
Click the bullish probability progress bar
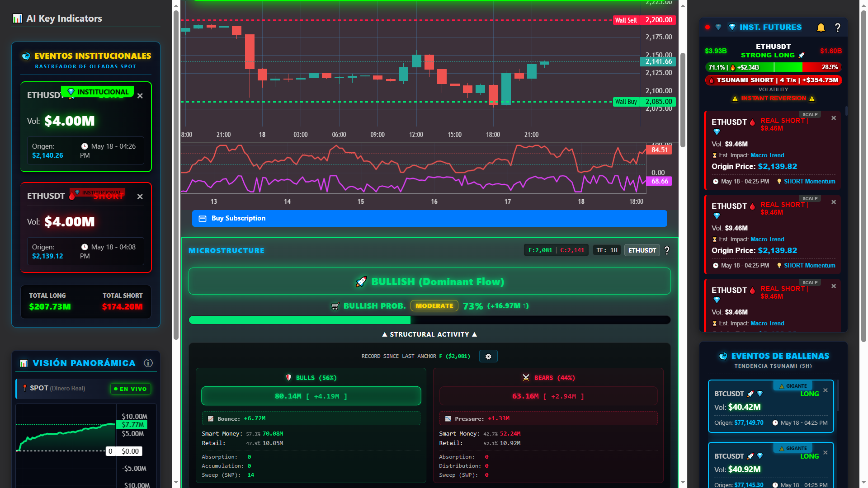pyautogui.click(x=429, y=320)
